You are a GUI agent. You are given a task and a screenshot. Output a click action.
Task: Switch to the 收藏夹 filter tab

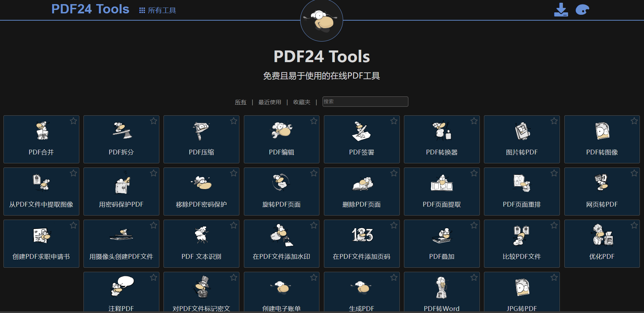[302, 102]
